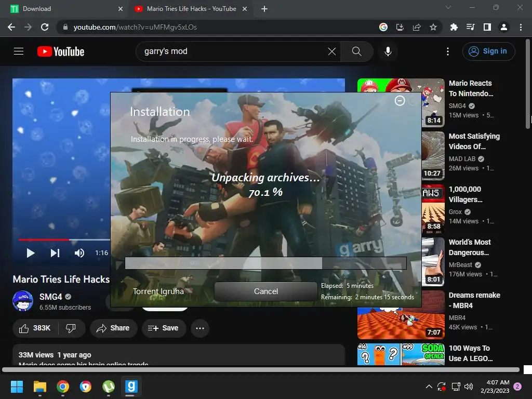
Task: Submit search with magnifier button
Action: coord(356,51)
